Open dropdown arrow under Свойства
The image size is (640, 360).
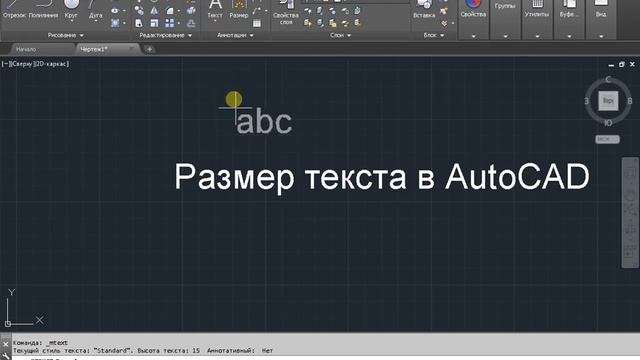click(x=473, y=36)
